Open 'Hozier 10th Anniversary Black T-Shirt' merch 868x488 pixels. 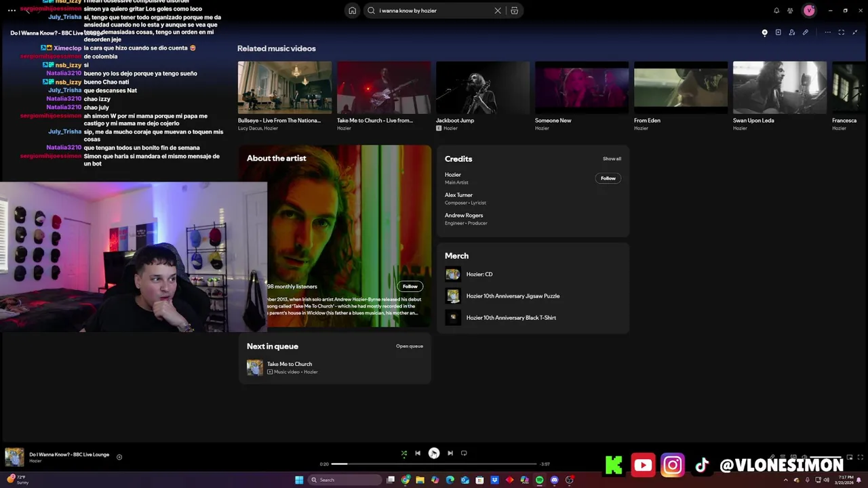coord(511,318)
